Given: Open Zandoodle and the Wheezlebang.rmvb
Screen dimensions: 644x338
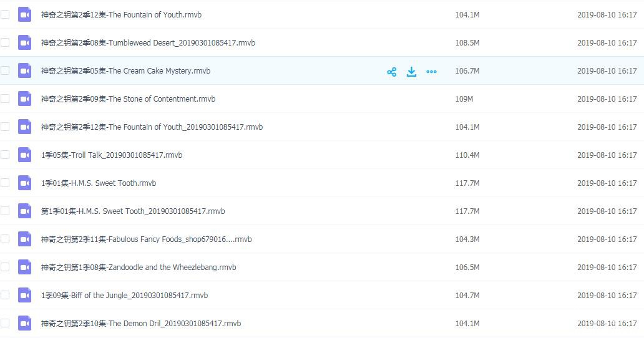Looking at the screenshot, I should point(139,268).
